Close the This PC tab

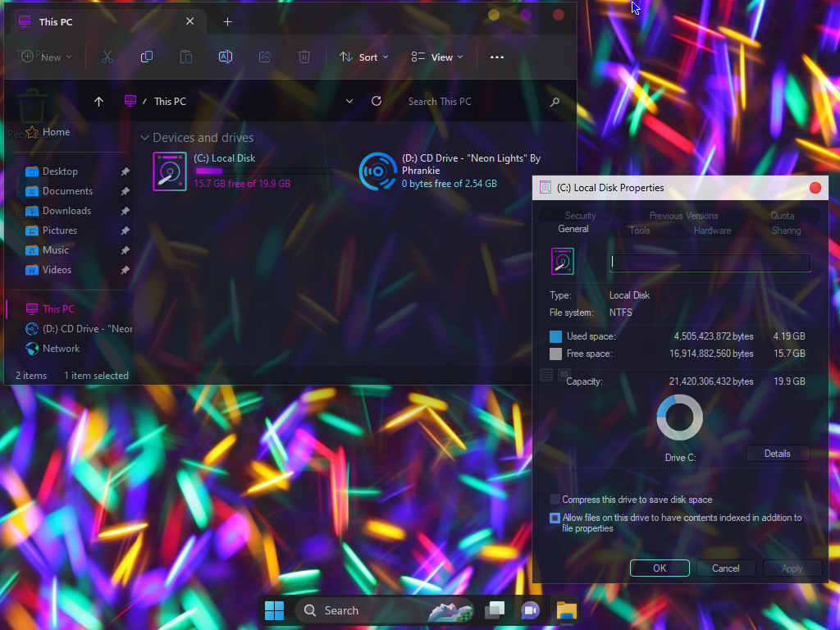(x=190, y=21)
